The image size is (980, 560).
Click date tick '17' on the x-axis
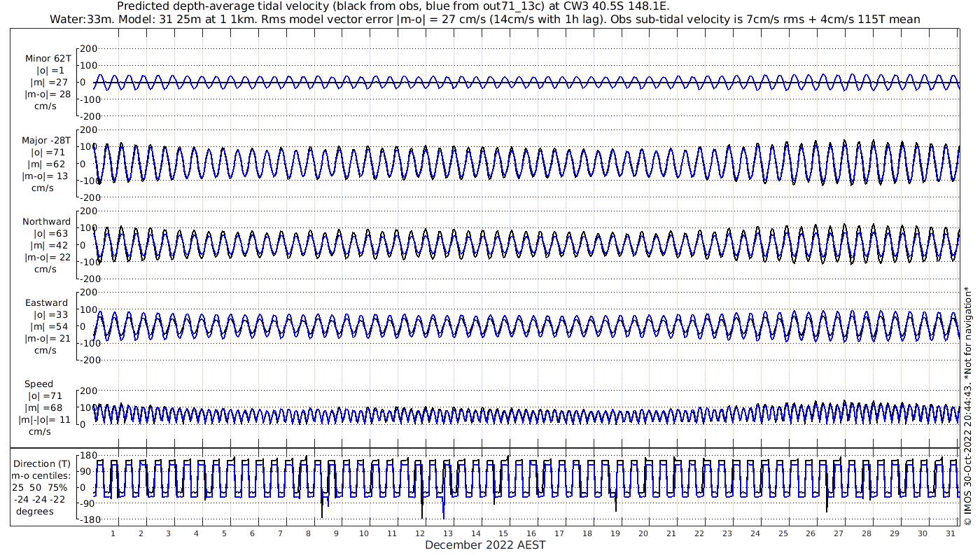click(559, 533)
